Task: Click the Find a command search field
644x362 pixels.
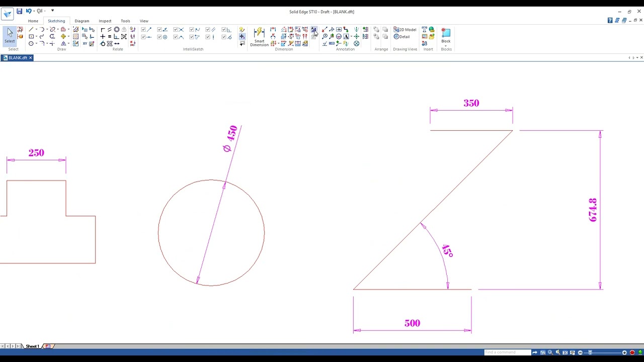Action: (x=507, y=352)
